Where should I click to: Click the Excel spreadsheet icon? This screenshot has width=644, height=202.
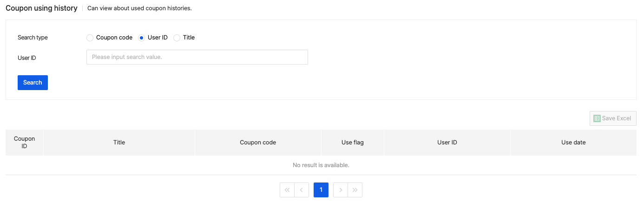point(597,118)
